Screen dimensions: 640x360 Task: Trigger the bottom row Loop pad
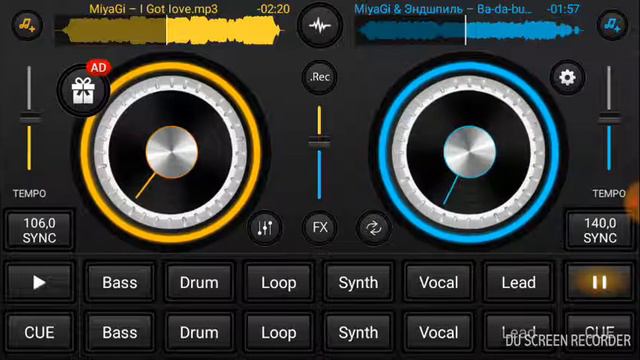279,332
